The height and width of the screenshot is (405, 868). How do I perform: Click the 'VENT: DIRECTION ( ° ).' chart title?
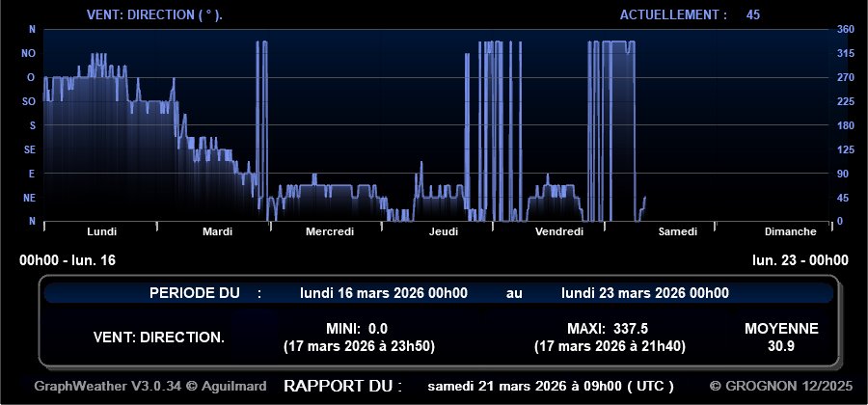pos(154,15)
